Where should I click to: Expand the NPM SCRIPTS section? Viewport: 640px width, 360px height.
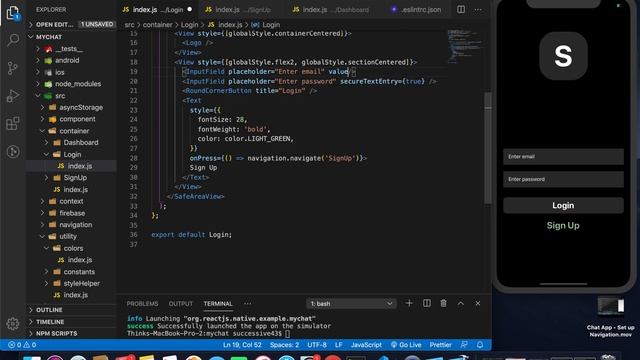coord(71,333)
